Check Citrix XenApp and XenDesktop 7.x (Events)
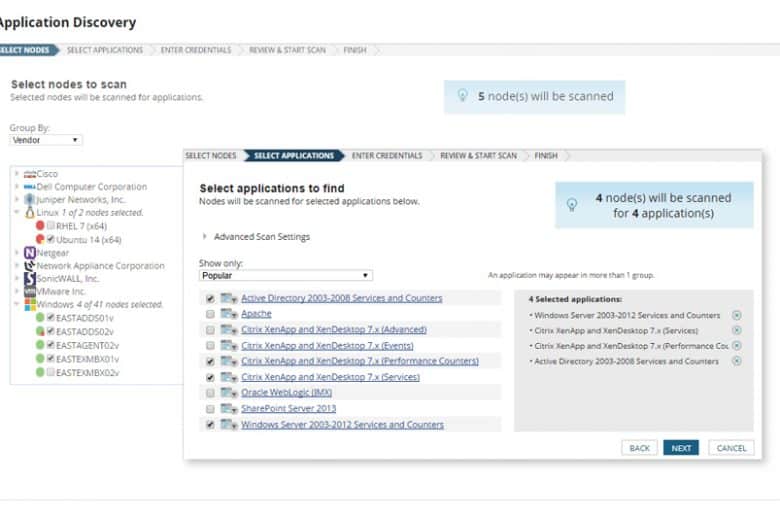The height and width of the screenshot is (516, 780). click(x=210, y=345)
